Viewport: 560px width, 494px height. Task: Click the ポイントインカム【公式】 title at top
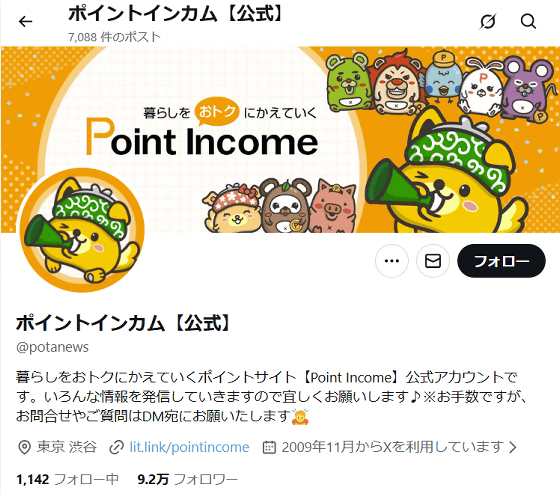(x=176, y=14)
